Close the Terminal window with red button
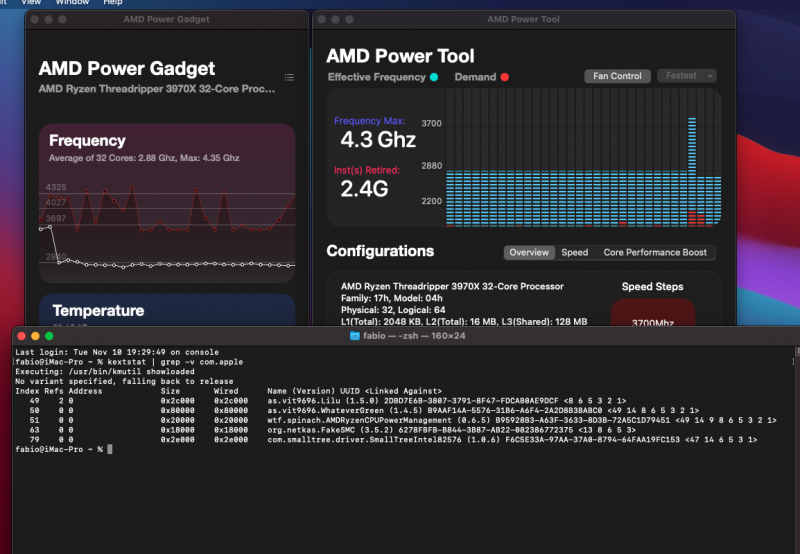Image resolution: width=800 pixels, height=554 pixels. pos(20,336)
